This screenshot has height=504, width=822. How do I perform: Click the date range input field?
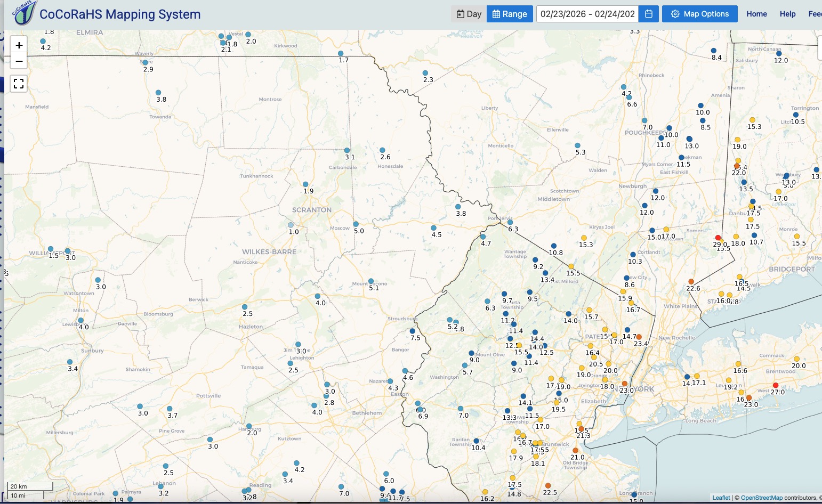pyautogui.click(x=587, y=14)
